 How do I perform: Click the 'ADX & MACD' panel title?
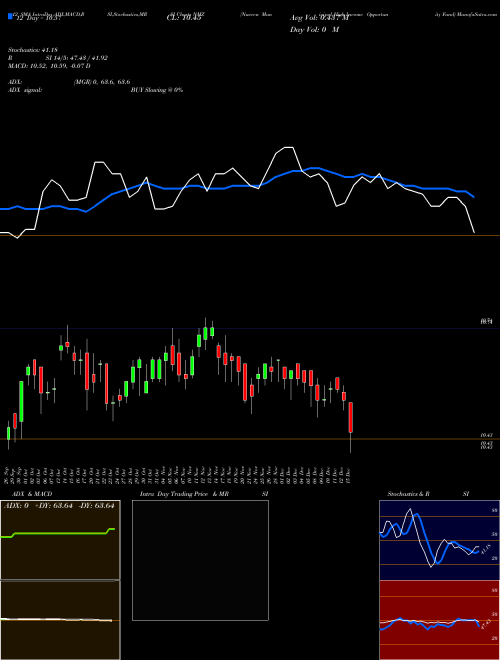tap(32, 494)
